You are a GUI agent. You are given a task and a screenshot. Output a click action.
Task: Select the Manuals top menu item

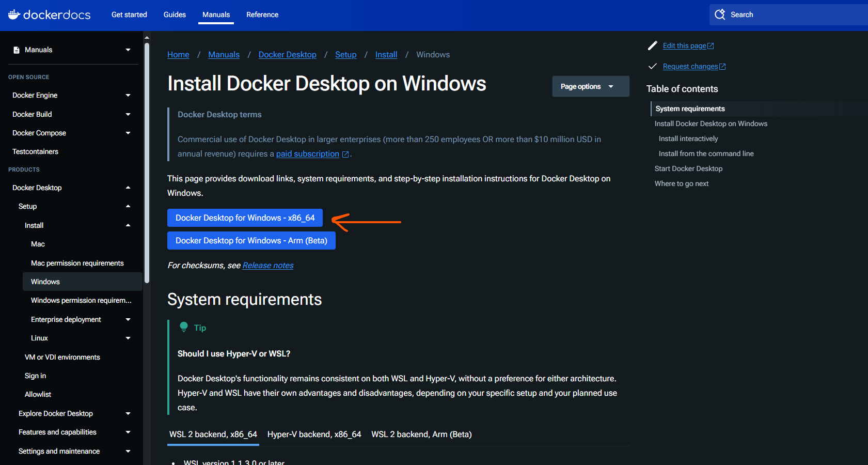click(216, 14)
